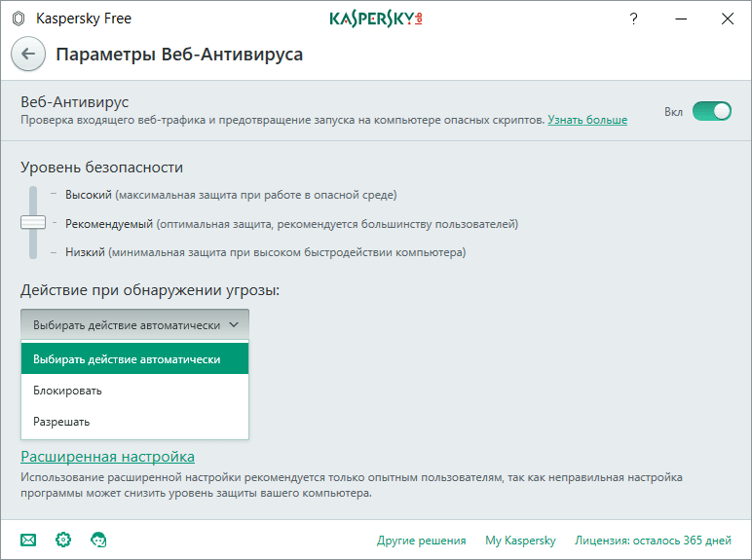Click the security level slider handle
Image resolution: width=752 pixels, height=560 pixels.
pyautogui.click(x=33, y=222)
